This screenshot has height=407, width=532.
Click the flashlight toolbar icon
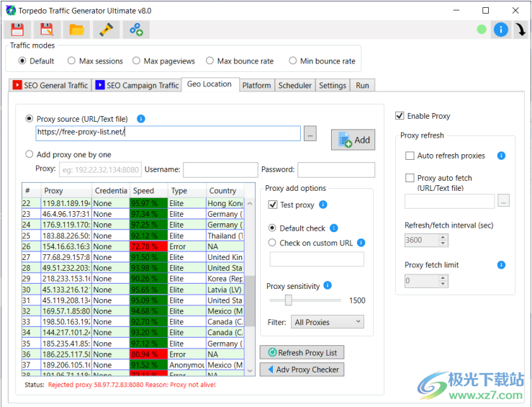(x=107, y=30)
